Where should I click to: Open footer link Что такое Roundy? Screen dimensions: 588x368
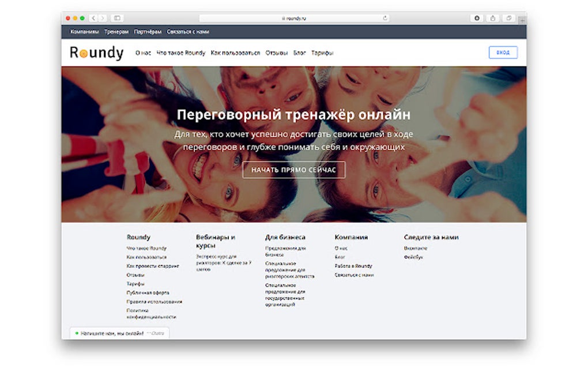pos(146,249)
